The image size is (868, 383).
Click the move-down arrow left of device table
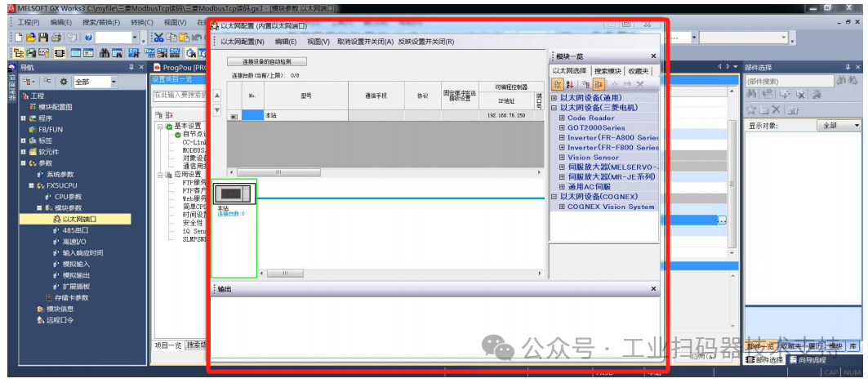(x=217, y=109)
